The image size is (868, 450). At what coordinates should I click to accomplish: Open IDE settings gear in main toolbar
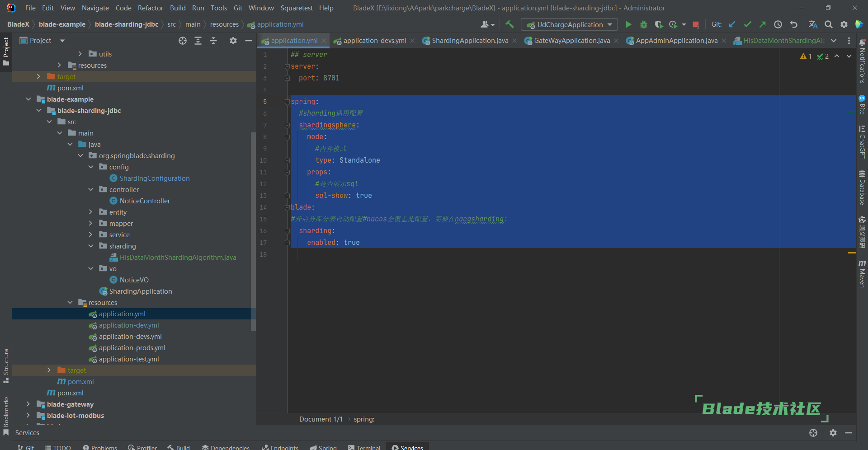click(844, 24)
